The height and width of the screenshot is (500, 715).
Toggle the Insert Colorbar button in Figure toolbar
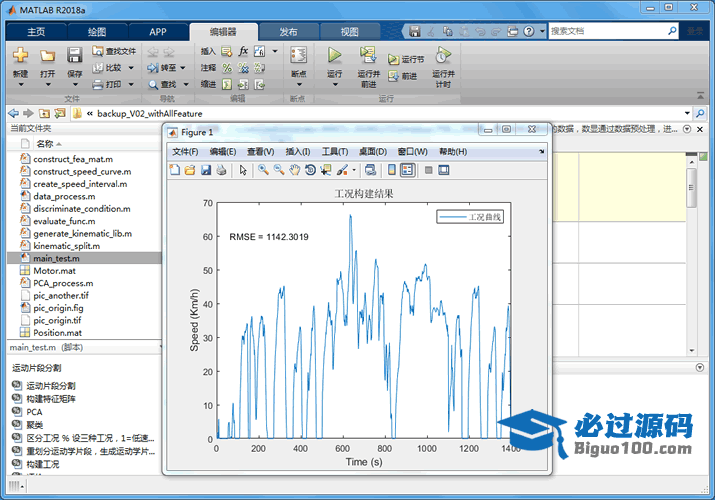coord(392,170)
